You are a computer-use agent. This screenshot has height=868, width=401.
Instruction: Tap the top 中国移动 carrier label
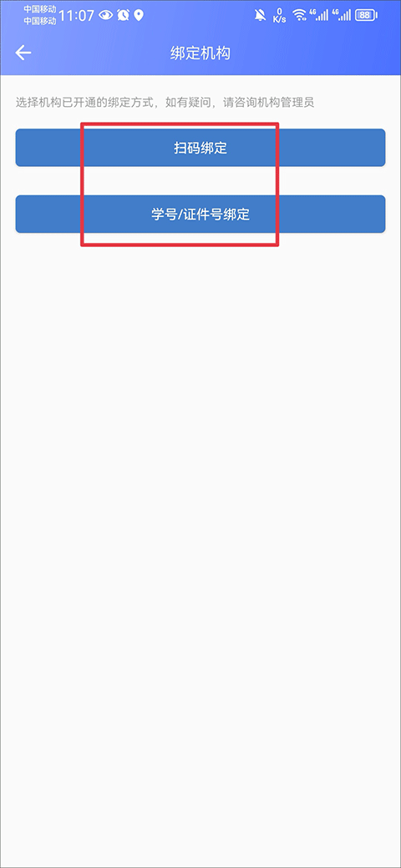(40, 10)
